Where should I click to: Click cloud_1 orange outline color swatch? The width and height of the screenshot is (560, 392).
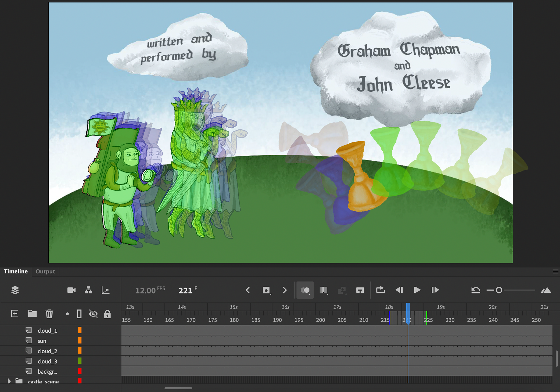tap(80, 330)
